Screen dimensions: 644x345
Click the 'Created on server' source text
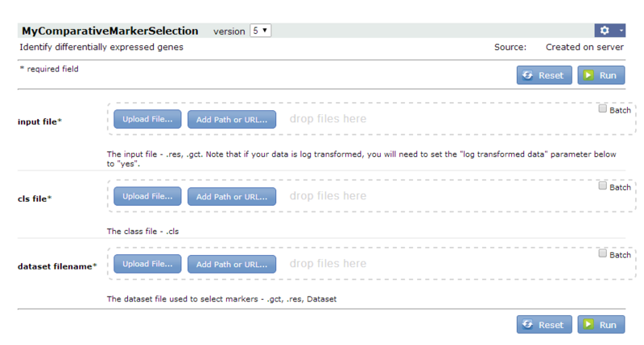point(584,47)
